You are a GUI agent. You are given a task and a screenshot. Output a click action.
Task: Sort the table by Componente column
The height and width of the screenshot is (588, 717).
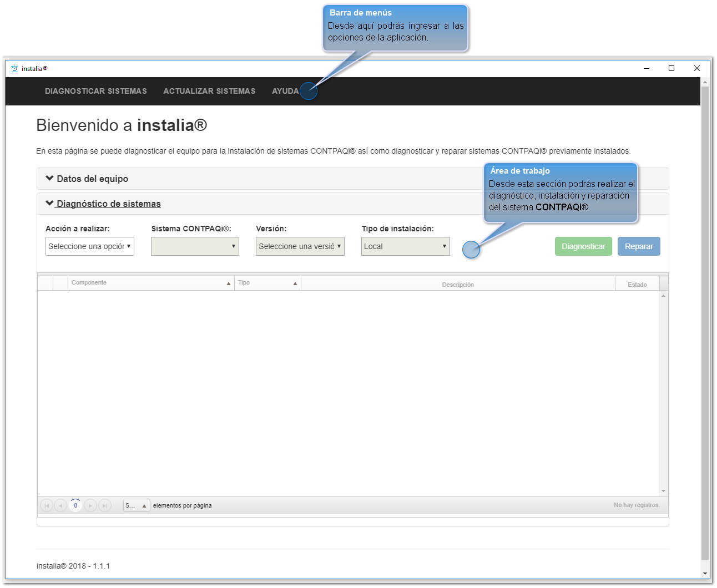[151, 283]
